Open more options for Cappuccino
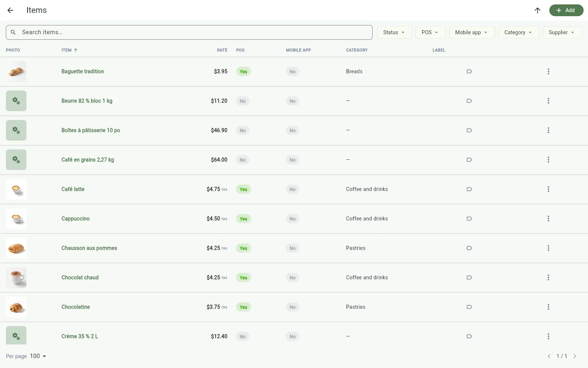The width and height of the screenshot is (588, 368). [548, 219]
